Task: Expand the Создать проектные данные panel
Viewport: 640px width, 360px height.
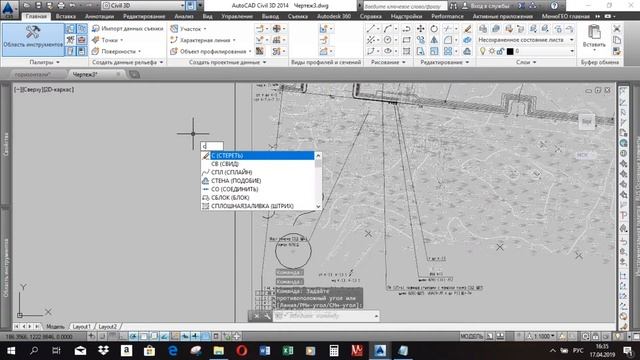Action: pyautogui.click(x=227, y=62)
